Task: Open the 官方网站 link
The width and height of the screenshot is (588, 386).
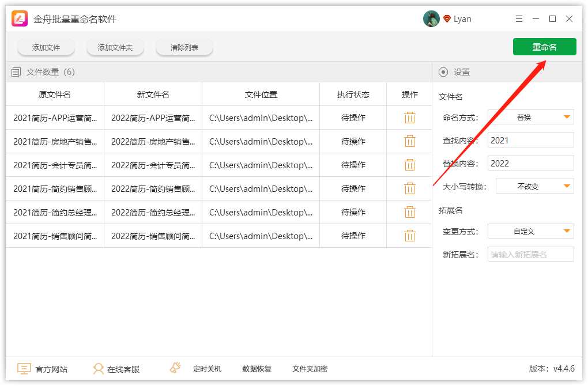Action: click(x=43, y=369)
